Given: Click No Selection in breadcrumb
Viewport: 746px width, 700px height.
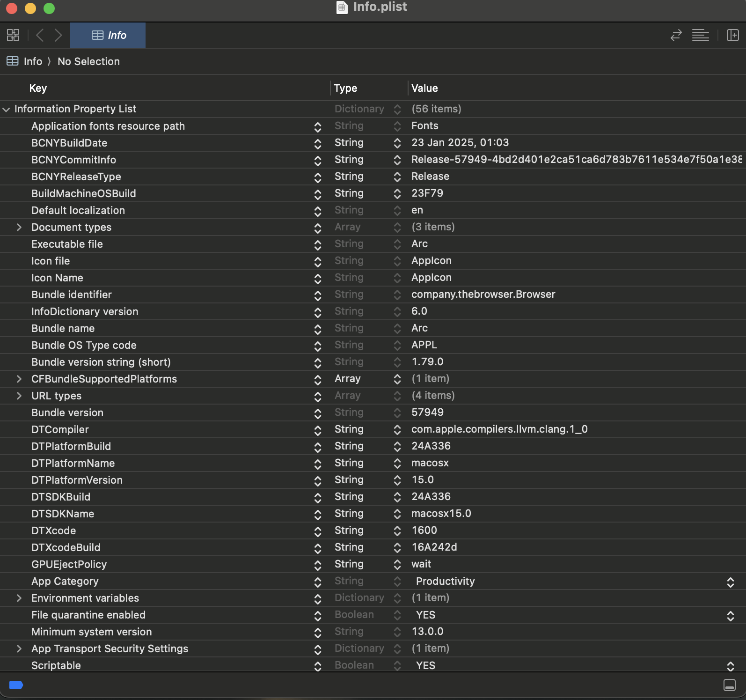Looking at the screenshot, I should point(88,61).
